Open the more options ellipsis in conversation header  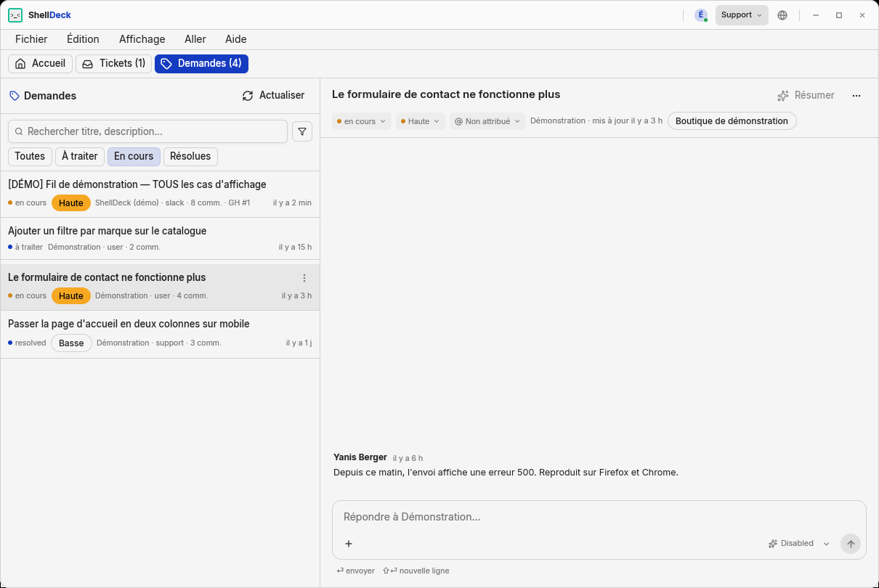856,96
